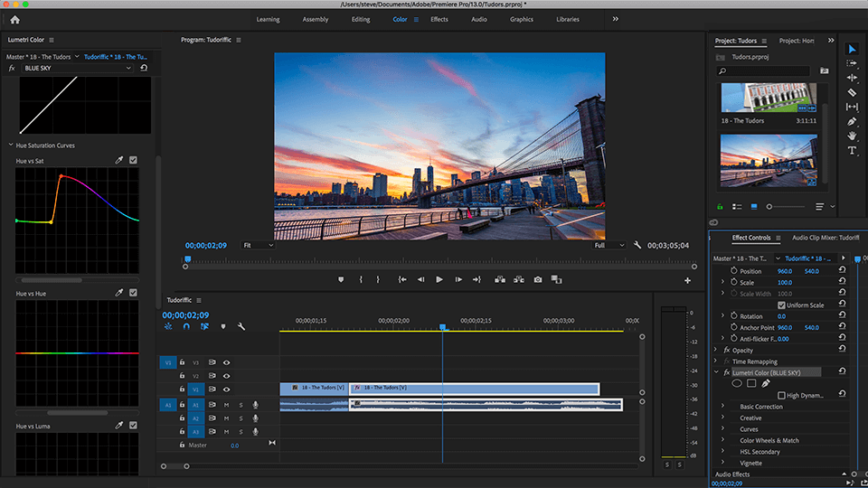
Task: Open Program monitor settings wrench
Action: 637,245
